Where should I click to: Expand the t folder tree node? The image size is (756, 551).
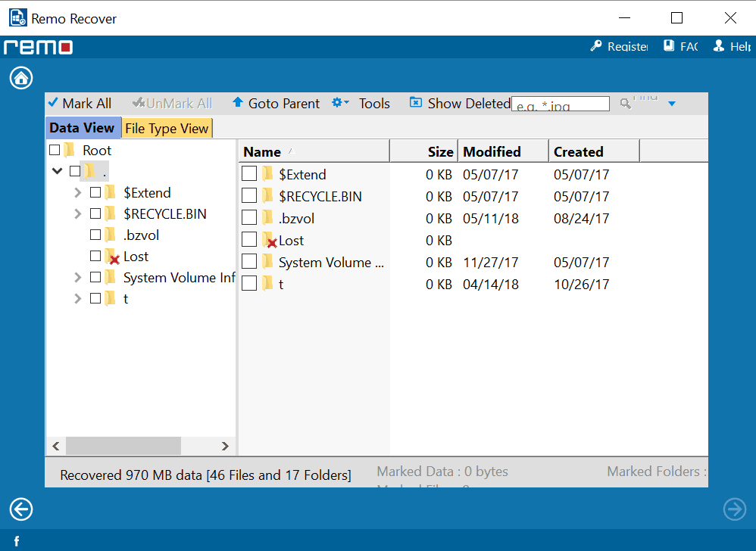click(77, 299)
